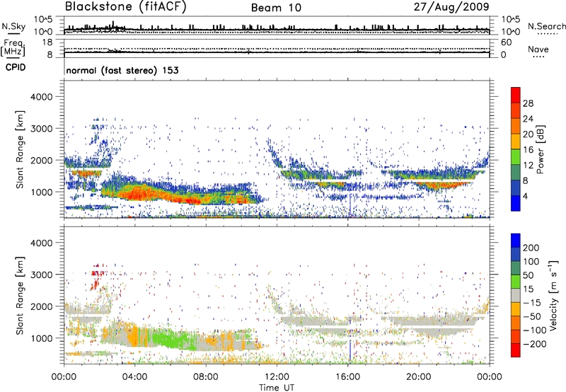
Task: Click the 16:00 time axis tick label
Action: [x=347, y=377]
